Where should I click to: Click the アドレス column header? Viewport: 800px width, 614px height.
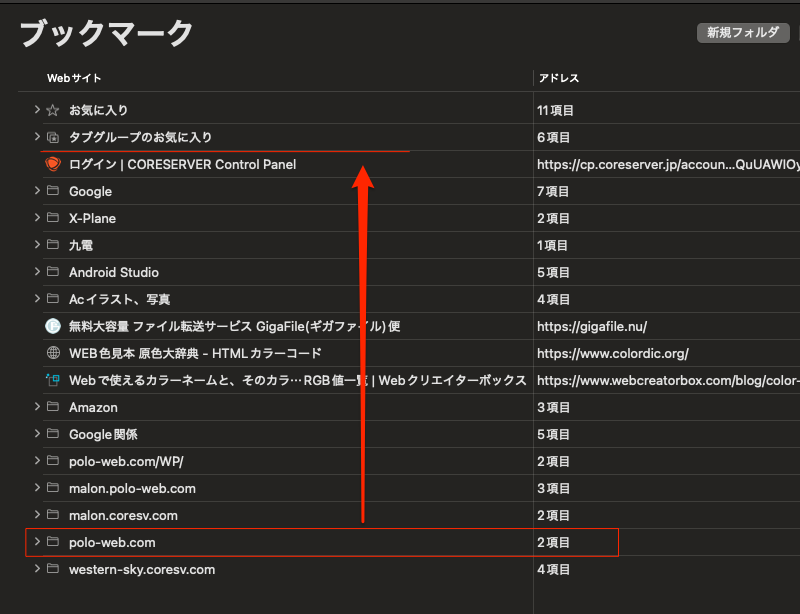[x=559, y=78]
